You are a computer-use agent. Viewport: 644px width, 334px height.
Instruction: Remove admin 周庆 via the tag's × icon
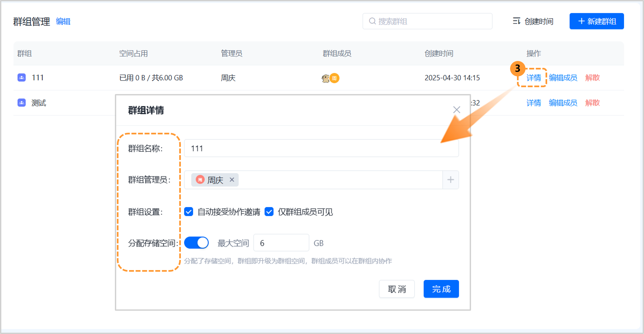tap(232, 180)
